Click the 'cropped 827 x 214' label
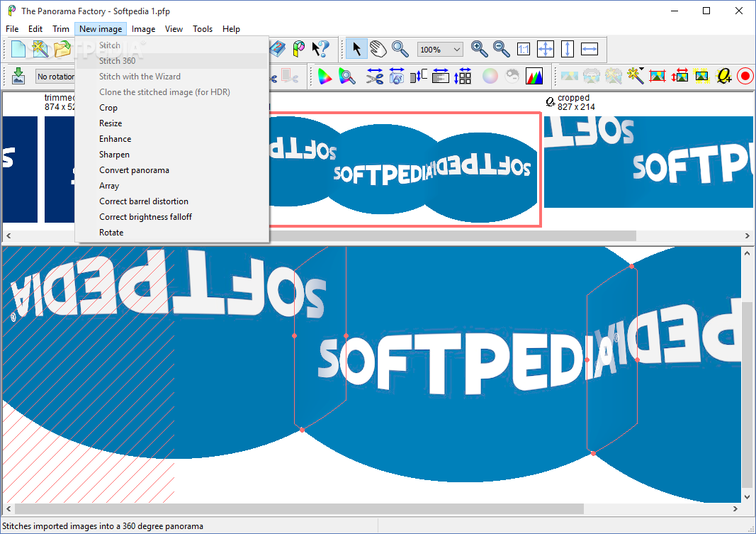Image resolution: width=756 pixels, height=534 pixels. tap(576, 102)
